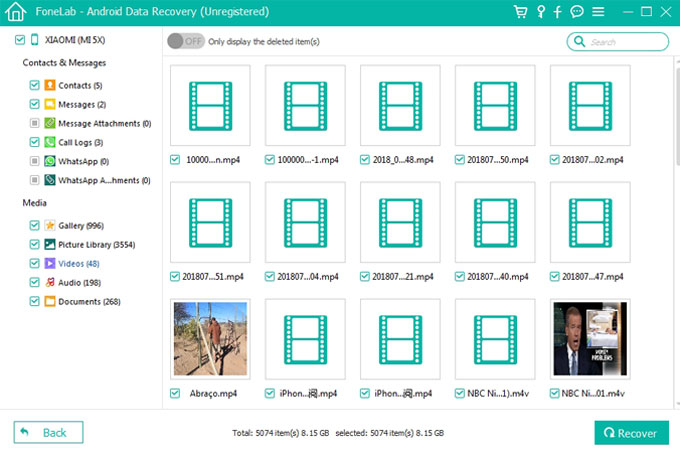Click the Media section heading
Image resolution: width=680 pixels, height=450 pixels.
tap(34, 203)
